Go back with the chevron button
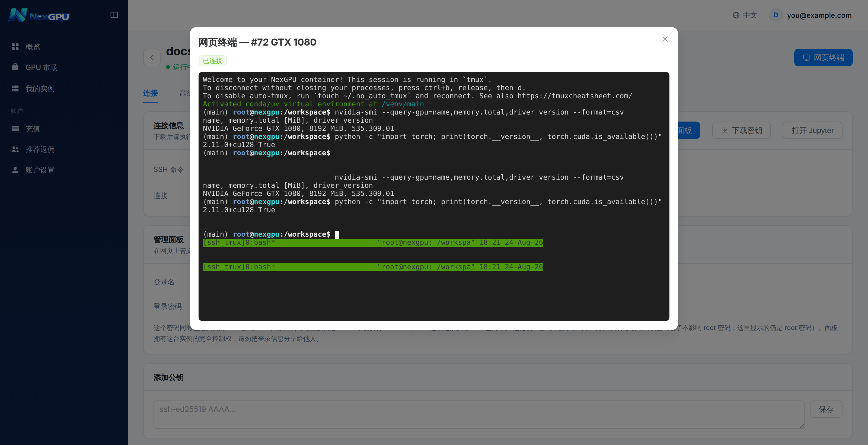 (x=152, y=57)
